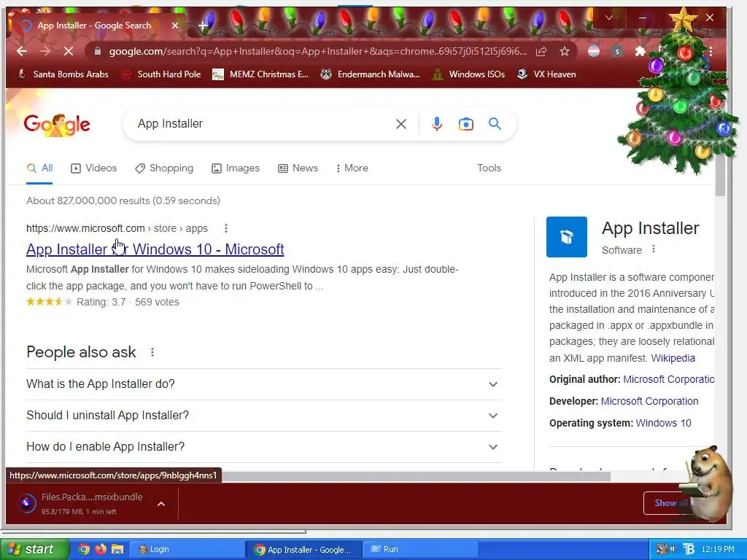This screenshot has width=747, height=560.
Task: Switch to App Installer Google taskbar button
Action: click(304, 550)
